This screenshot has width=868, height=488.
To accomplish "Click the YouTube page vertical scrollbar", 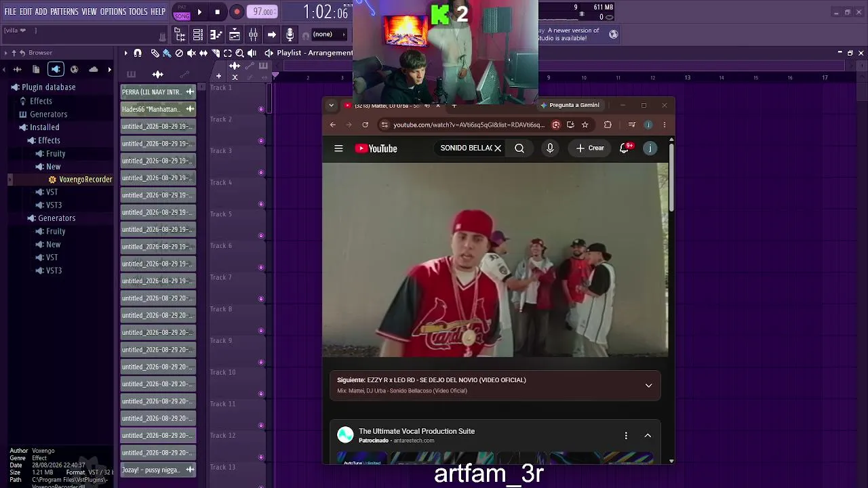I will [x=671, y=178].
